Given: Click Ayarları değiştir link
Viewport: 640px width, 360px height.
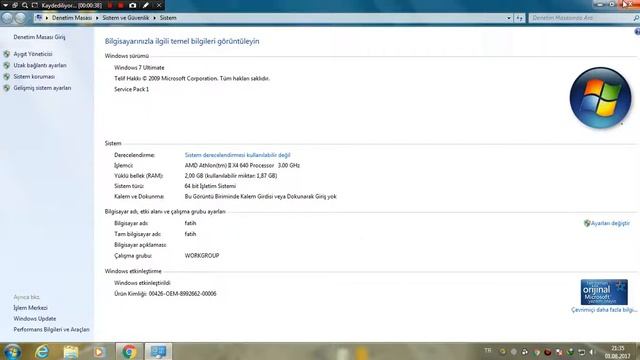Looking at the screenshot, I should (610, 223).
